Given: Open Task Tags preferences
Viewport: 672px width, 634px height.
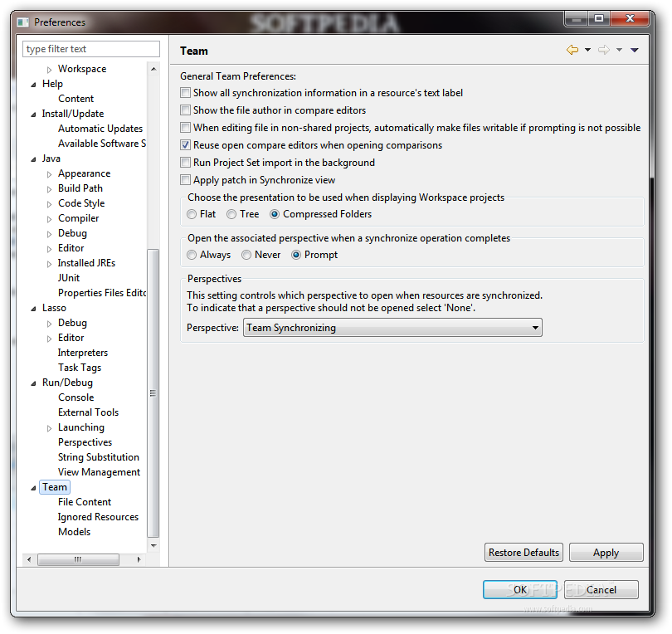Looking at the screenshot, I should click(80, 368).
